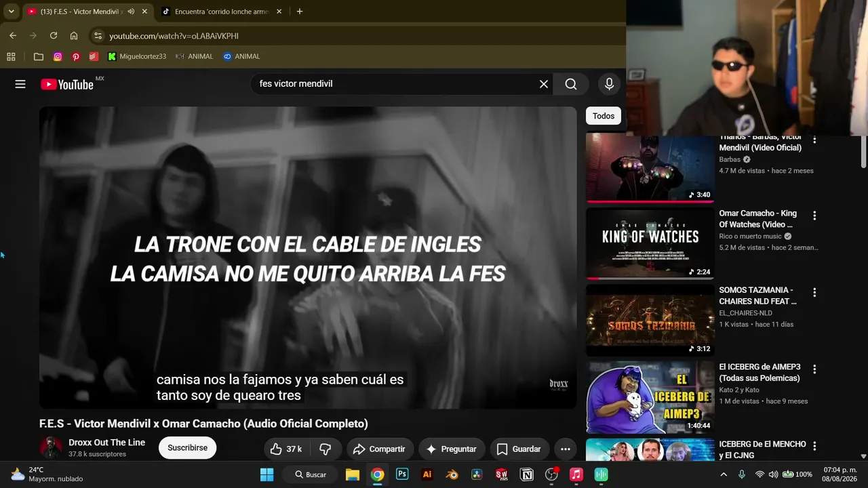Clear the search box text
868x488 pixels.
point(544,84)
